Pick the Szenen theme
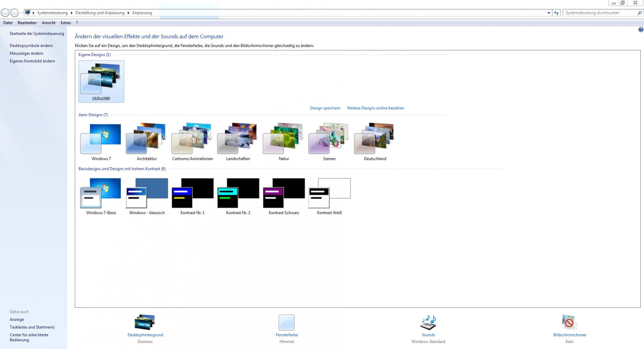Screen dimensions: 644x349 coord(329,142)
